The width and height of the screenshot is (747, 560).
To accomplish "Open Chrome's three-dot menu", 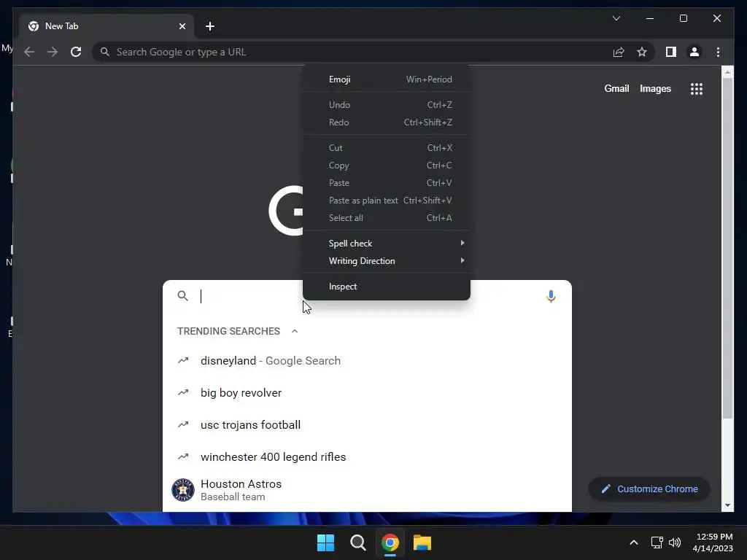I will [718, 52].
